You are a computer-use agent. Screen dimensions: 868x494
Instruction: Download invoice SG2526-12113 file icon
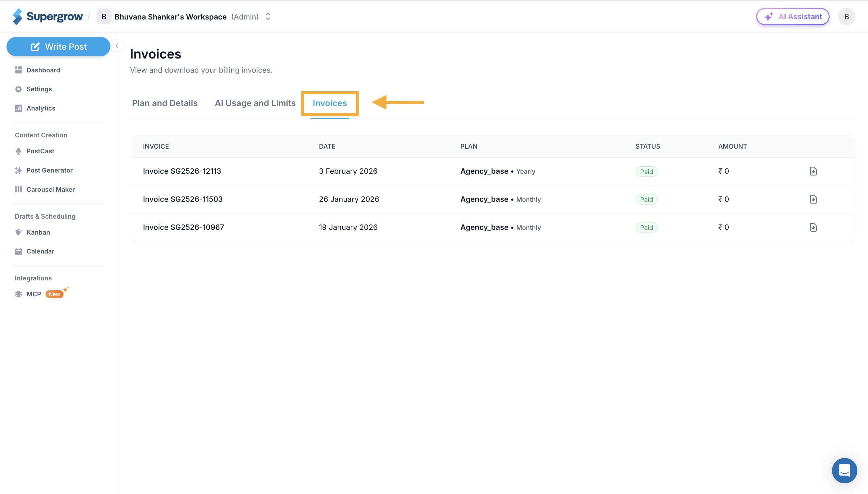click(813, 171)
